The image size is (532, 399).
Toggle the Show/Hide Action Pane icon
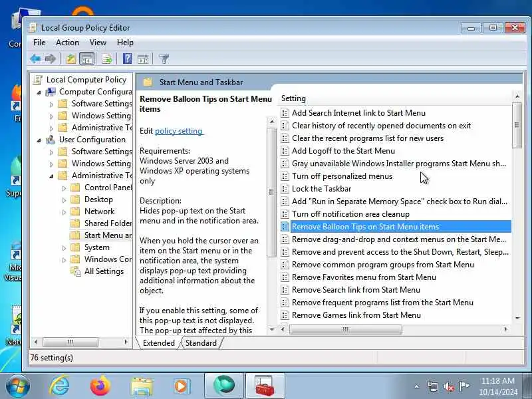pyautogui.click(x=143, y=59)
